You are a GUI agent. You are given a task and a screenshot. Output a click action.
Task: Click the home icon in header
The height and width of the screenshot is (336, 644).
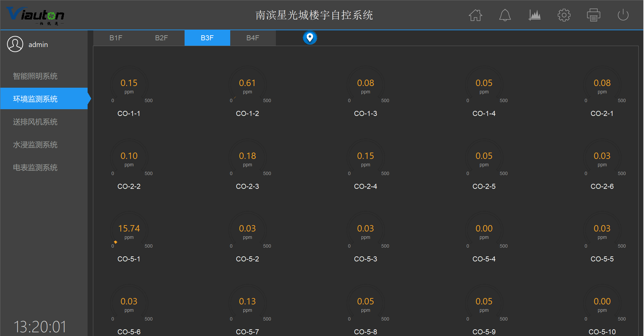(x=475, y=15)
